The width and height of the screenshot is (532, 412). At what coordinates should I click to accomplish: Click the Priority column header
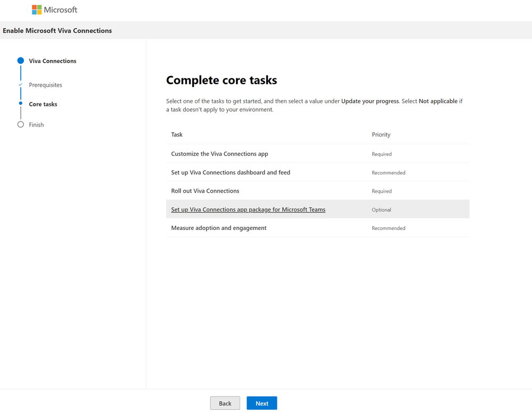click(x=381, y=135)
